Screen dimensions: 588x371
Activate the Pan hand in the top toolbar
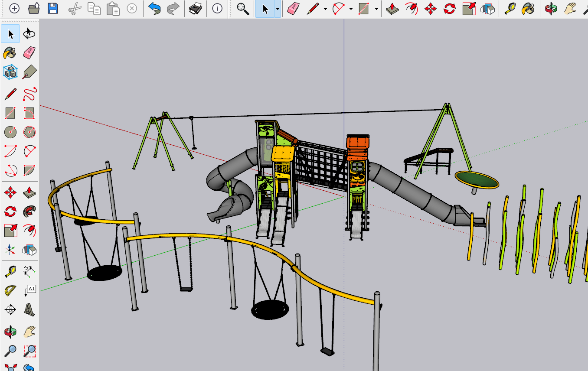(x=570, y=9)
